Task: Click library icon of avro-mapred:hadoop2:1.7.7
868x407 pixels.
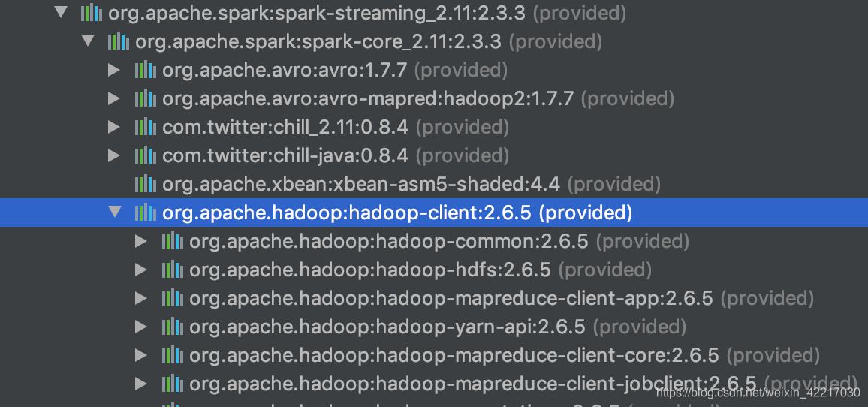Action: click(x=145, y=98)
